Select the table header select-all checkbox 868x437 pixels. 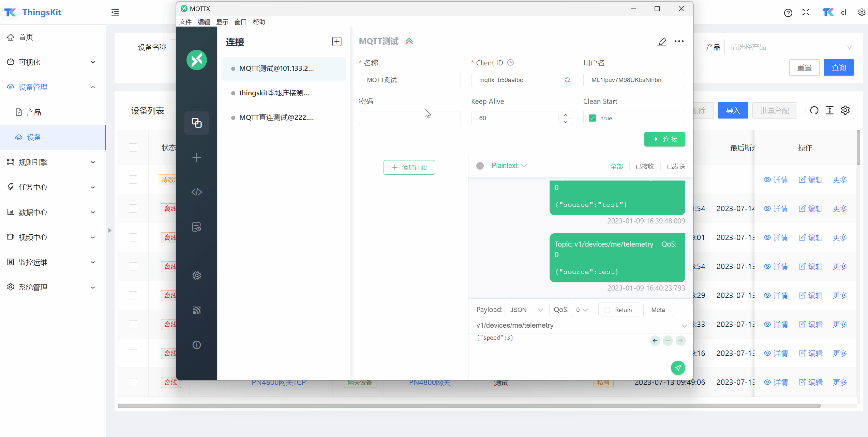click(x=133, y=147)
